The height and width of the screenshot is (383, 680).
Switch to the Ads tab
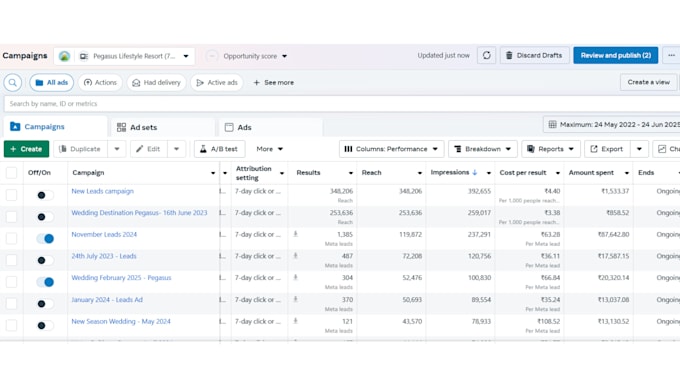coord(271,127)
